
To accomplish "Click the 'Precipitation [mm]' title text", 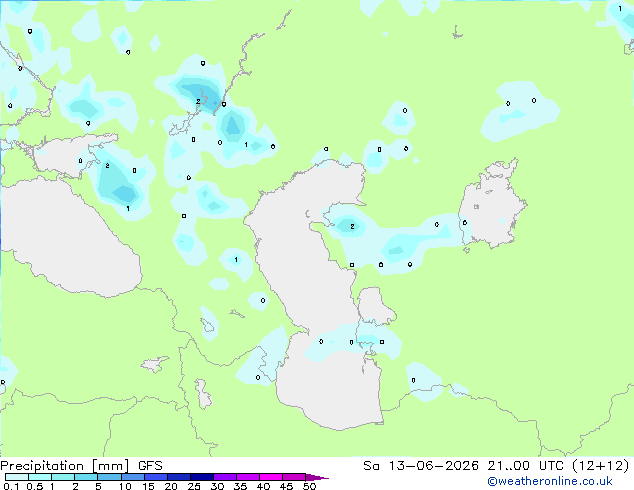I will [x=65, y=466].
